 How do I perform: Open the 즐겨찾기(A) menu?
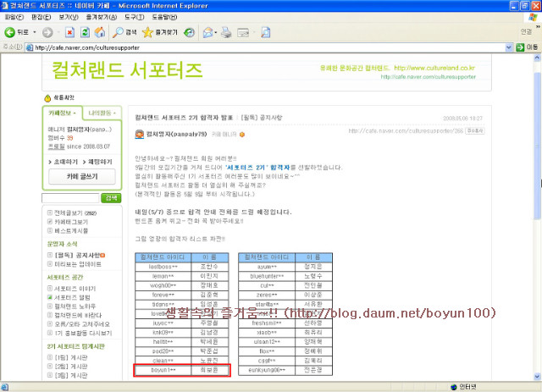tap(102, 17)
